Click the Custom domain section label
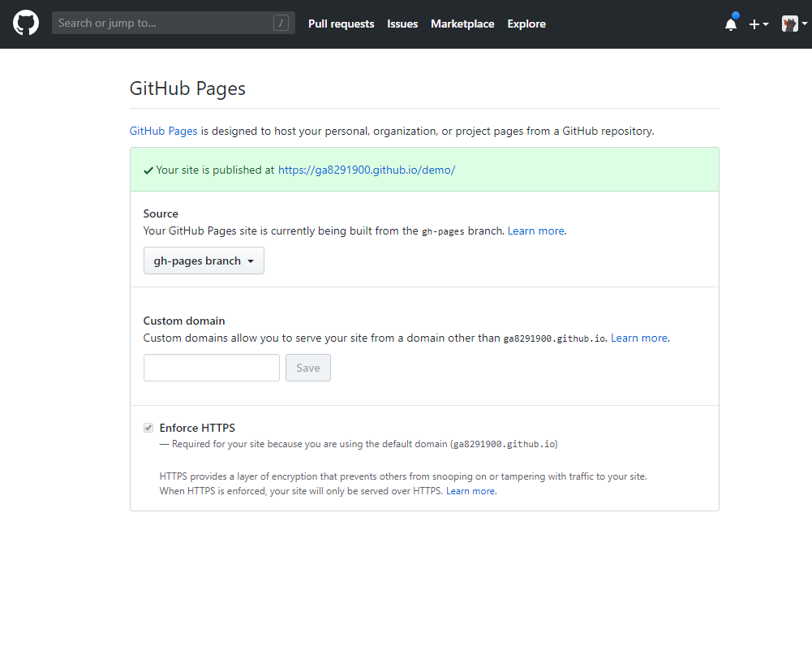 pyautogui.click(x=184, y=321)
